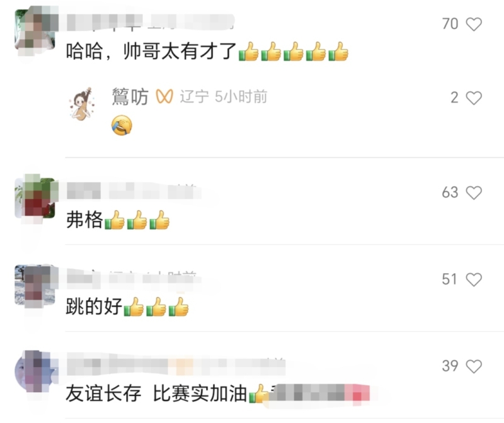Tap the bow badge beside 鶯吣

coord(164,97)
